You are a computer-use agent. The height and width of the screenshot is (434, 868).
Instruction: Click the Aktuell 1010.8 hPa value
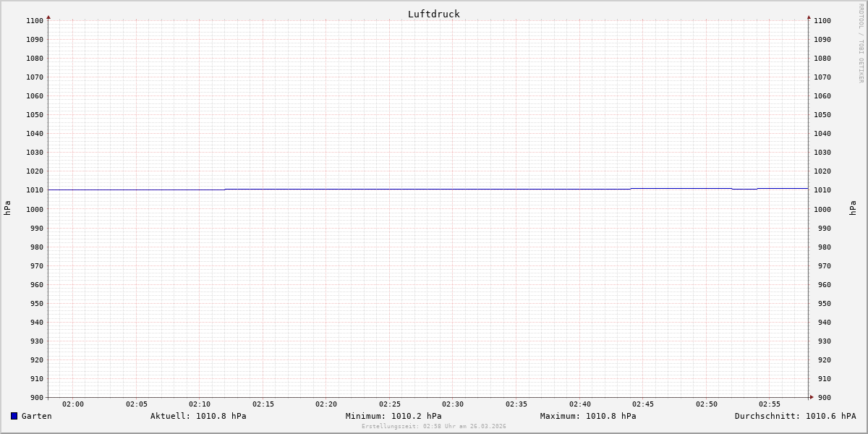pyautogui.click(x=198, y=416)
